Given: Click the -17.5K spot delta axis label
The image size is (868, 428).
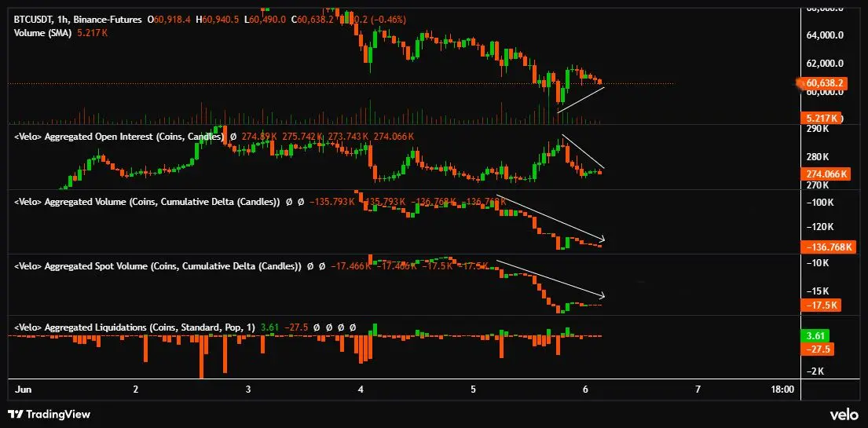Looking at the screenshot, I should tap(821, 305).
